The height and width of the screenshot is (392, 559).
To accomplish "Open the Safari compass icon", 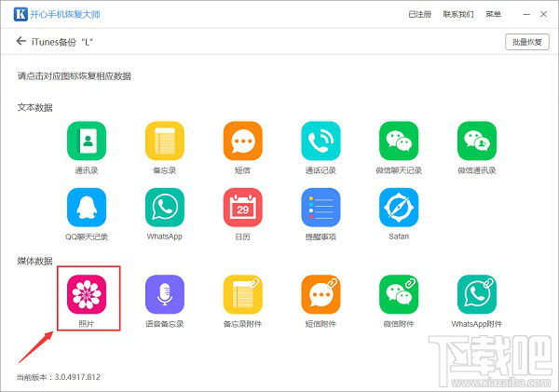I will (x=399, y=208).
